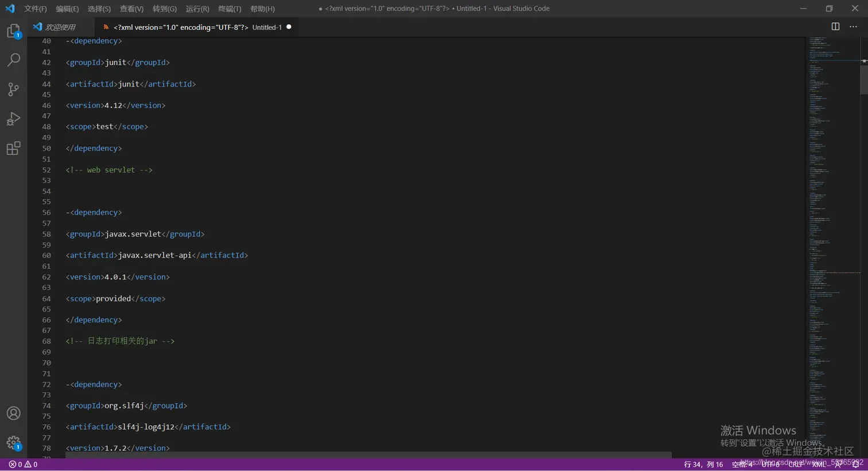Change file encoding UTF-8 in status bar
This screenshot has width=868, height=471.
click(x=770, y=465)
